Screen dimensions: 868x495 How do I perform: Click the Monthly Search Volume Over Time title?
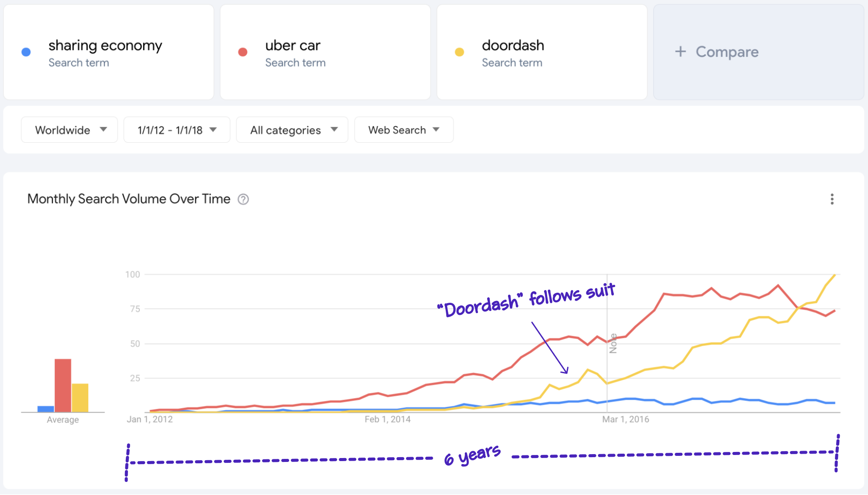tap(129, 199)
